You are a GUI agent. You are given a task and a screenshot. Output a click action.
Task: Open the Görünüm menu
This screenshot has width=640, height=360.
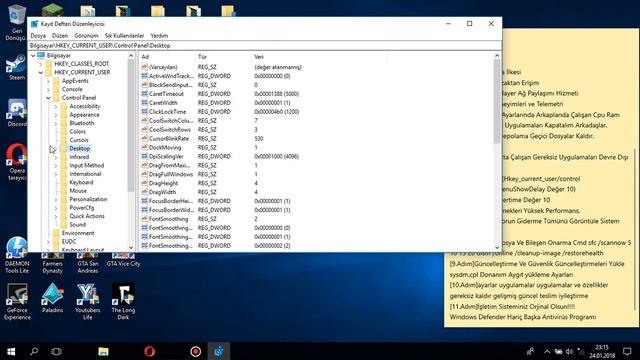[86, 36]
